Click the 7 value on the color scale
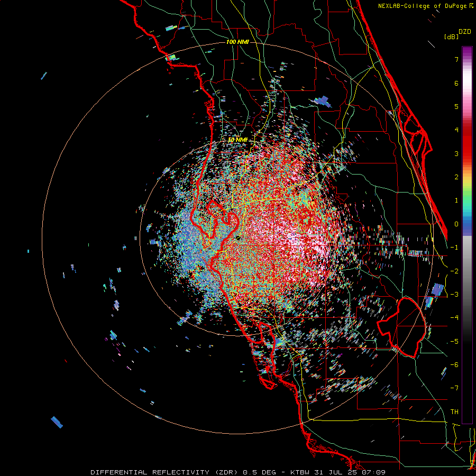Screen dimensions: 476x476 click(456, 59)
